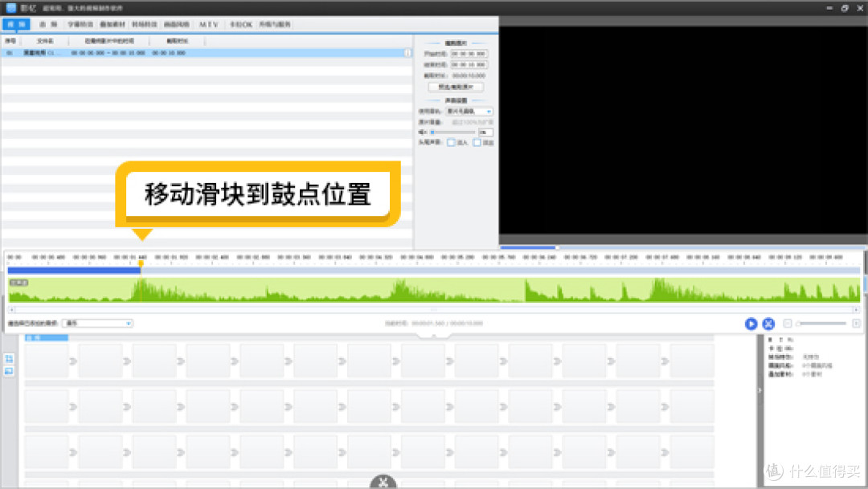Click the blue timeline progress bar
The image size is (868, 489).
click(74, 271)
